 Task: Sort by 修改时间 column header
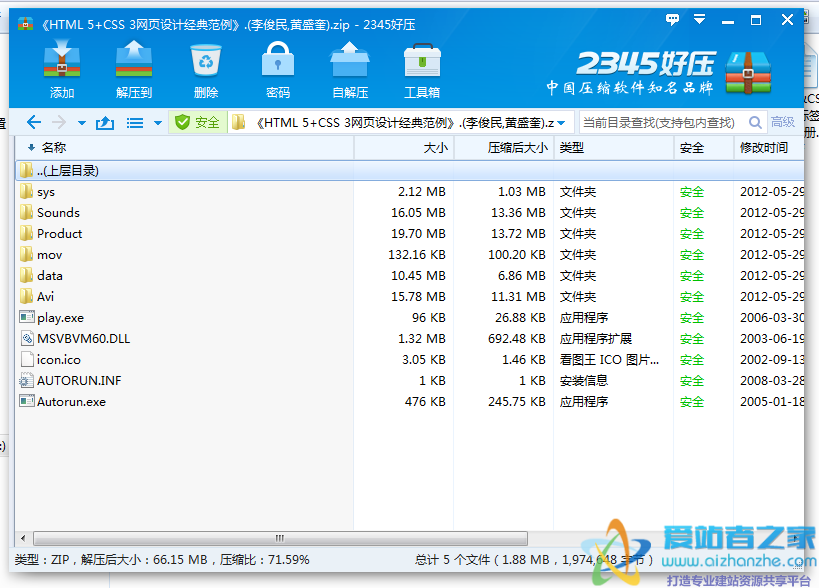pos(768,148)
